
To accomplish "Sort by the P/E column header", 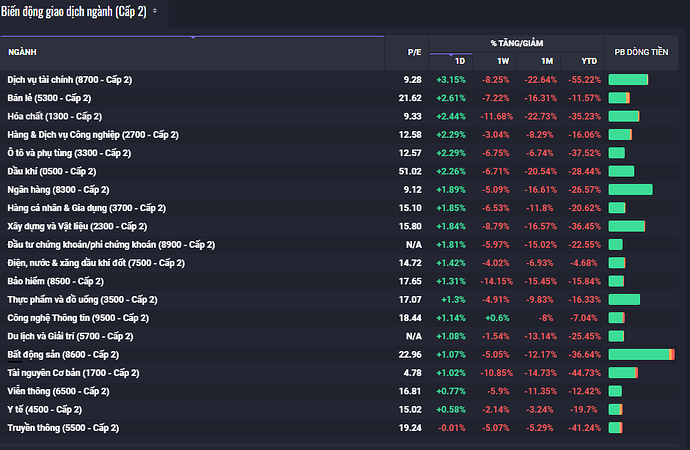I will coord(414,51).
